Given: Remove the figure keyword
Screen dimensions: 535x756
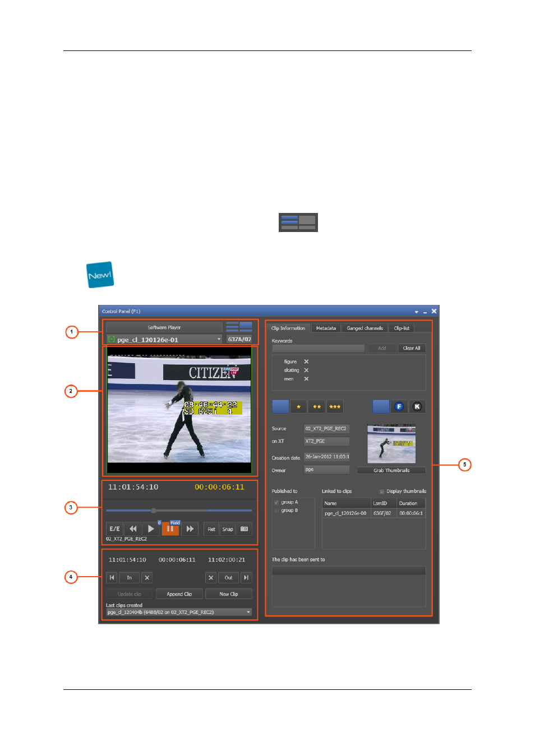Looking at the screenshot, I should pos(306,361).
